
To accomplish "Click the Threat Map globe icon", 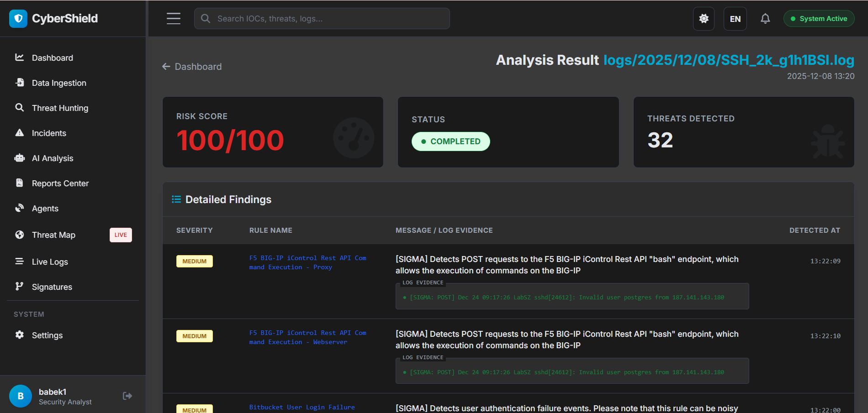I will [20, 235].
